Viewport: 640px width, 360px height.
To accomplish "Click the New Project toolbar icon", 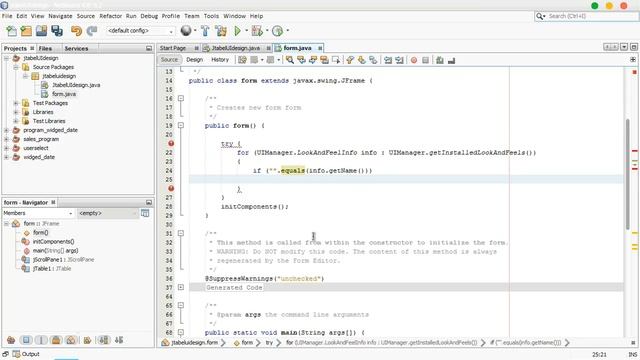I will pos(26,31).
